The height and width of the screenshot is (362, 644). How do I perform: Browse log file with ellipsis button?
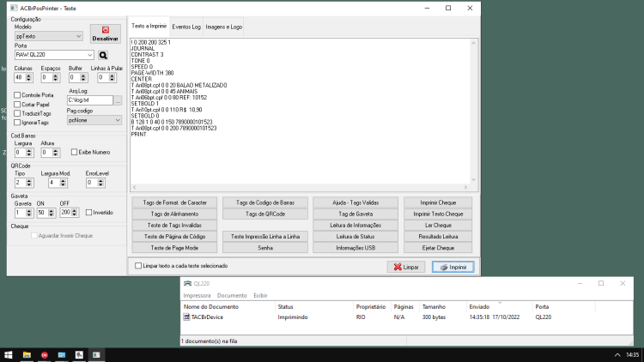pos(118,100)
